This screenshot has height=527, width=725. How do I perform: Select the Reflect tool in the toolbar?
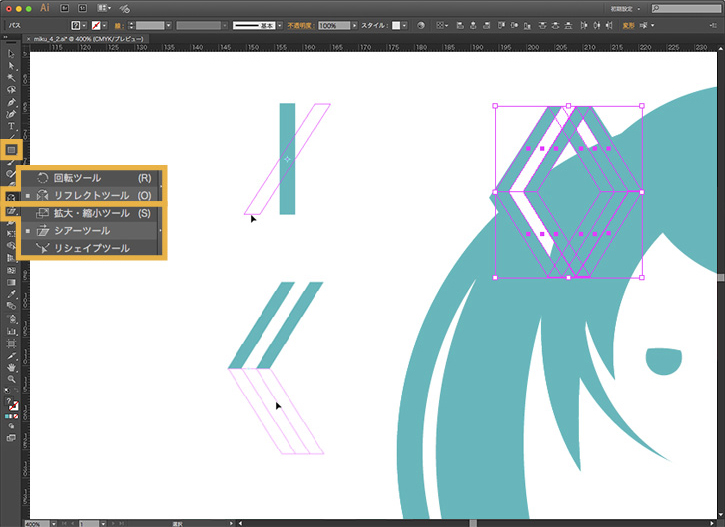[x=11, y=197]
